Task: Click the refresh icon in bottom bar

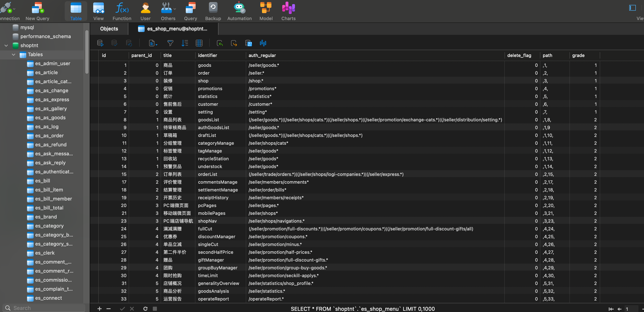Action: point(145,309)
